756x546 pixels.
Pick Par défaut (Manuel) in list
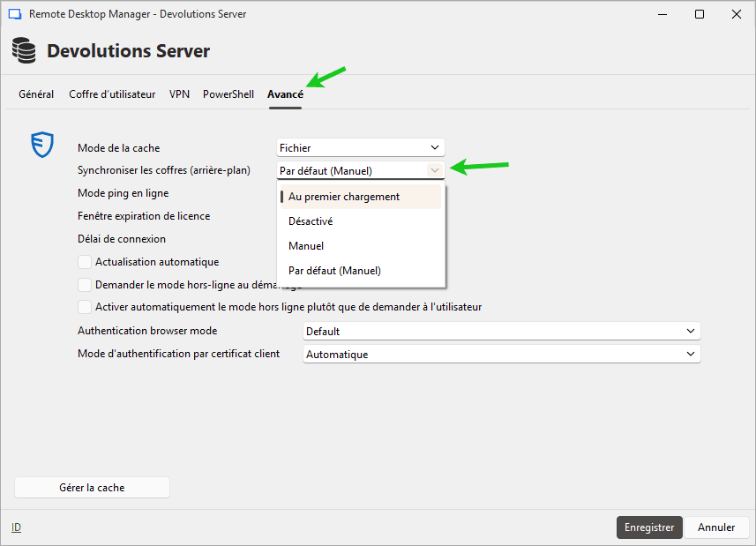[x=334, y=271]
